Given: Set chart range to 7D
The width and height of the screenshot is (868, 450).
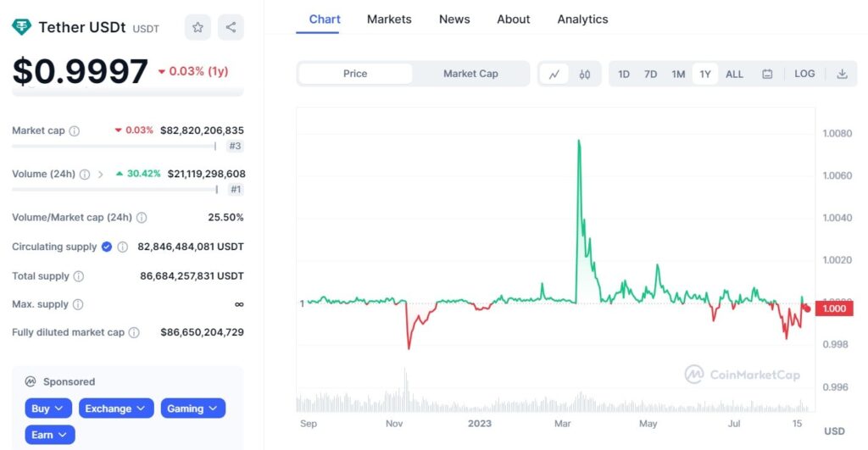Looking at the screenshot, I should pos(650,75).
